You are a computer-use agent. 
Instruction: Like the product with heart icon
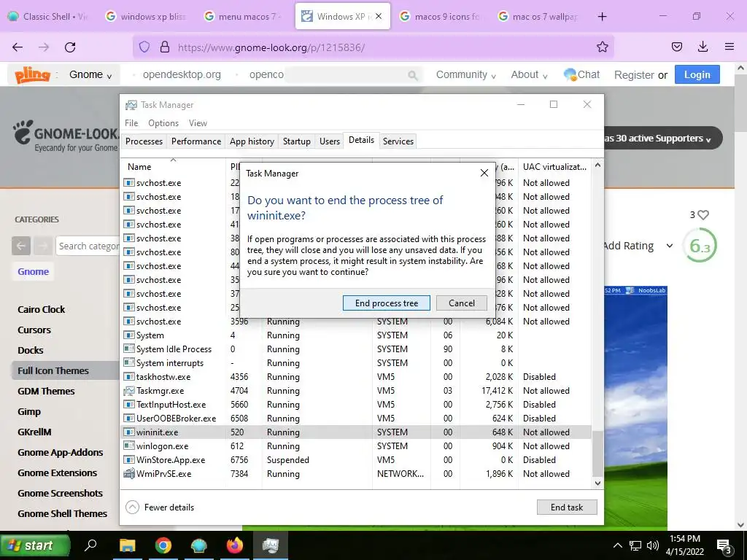coord(703,215)
